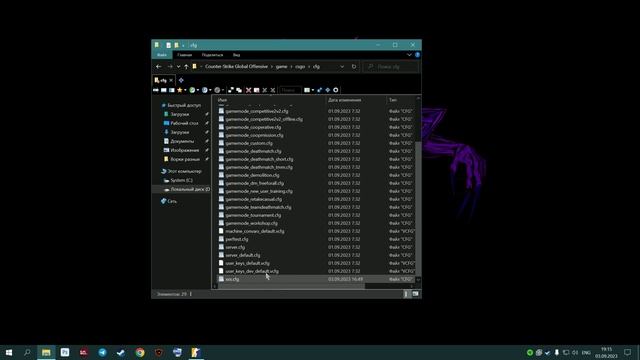The width and height of the screenshot is (640, 360).
Task: Select gamemode_cooperative.cfg file
Action: tap(253, 127)
